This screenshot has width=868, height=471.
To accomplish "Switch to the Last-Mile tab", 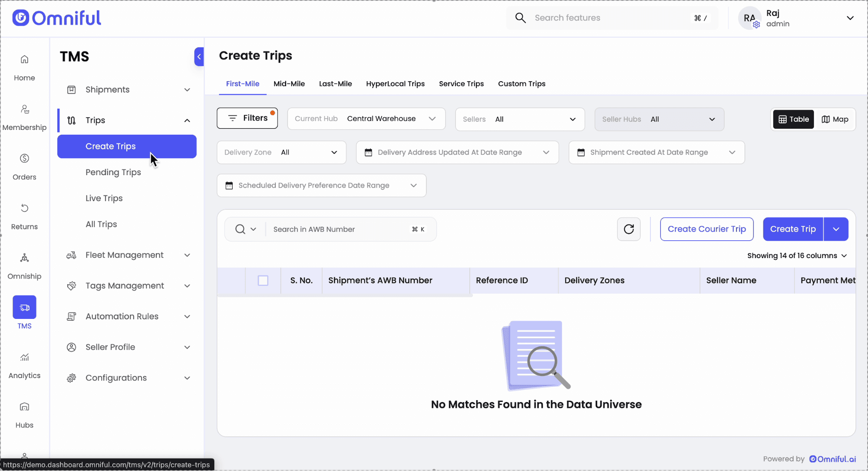I will pyautogui.click(x=335, y=83).
